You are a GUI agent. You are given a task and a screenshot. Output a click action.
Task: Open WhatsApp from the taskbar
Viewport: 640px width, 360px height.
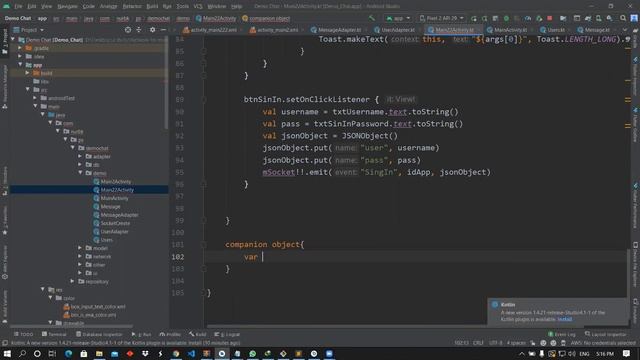tap(252, 353)
